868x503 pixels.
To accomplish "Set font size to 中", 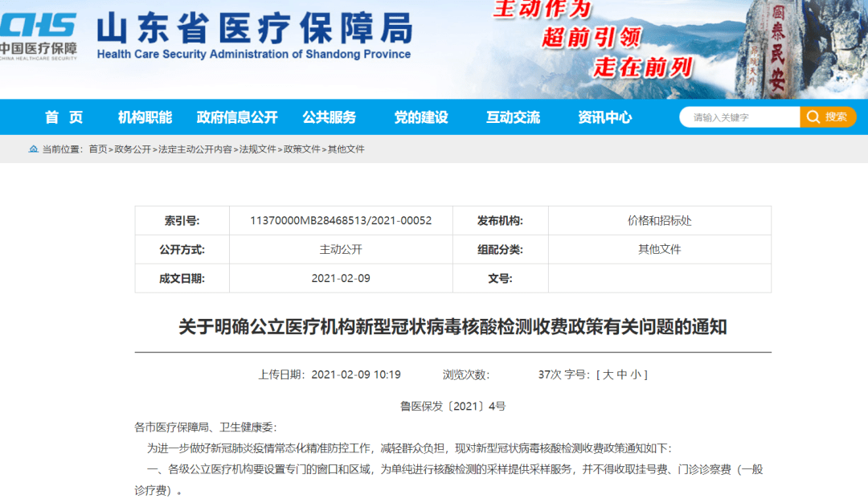I will [621, 374].
